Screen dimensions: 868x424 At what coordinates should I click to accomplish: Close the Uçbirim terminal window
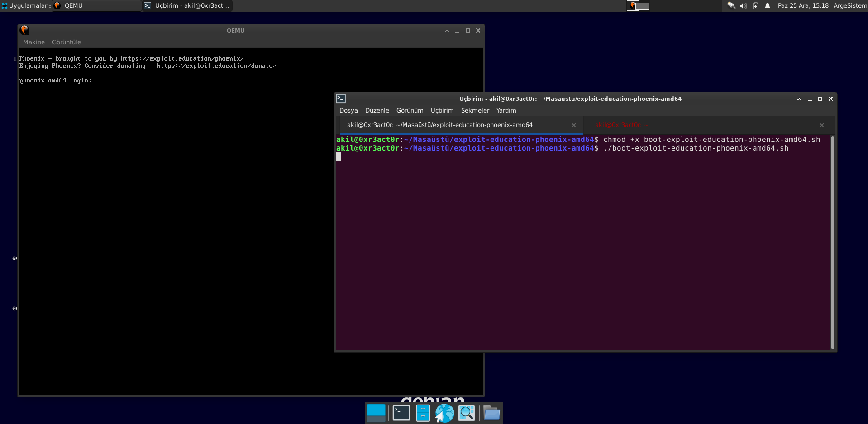tap(830, 99)
